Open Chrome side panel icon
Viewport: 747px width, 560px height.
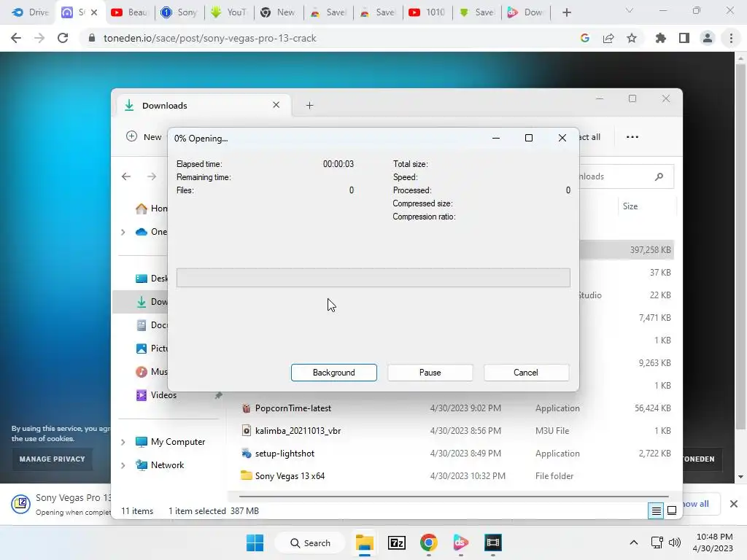click(x=684, y=38)
